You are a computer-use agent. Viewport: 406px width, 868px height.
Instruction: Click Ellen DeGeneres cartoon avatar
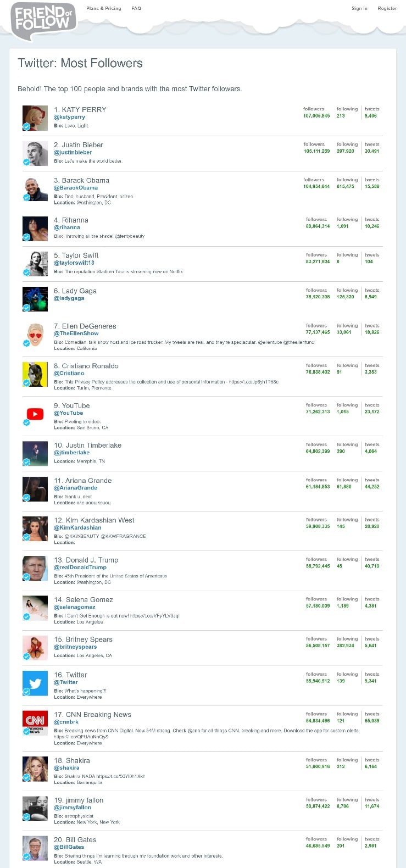click(x=35, y=335)
